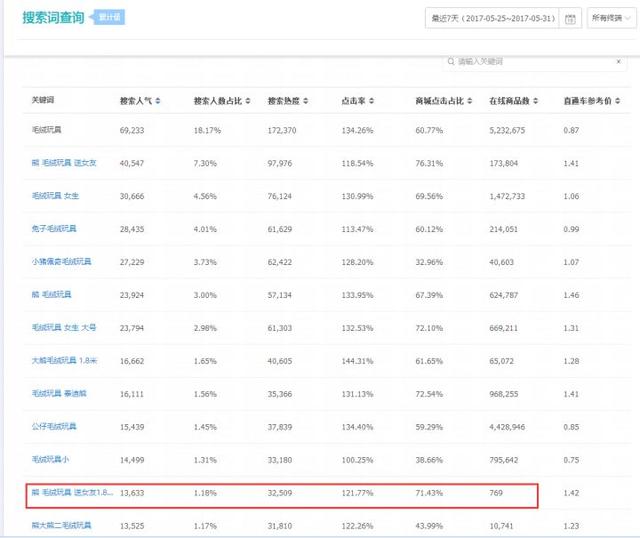Sort by 搜索人气 using its sort arrows
This screenshot has height=538, width=640.
coord(158,102)
